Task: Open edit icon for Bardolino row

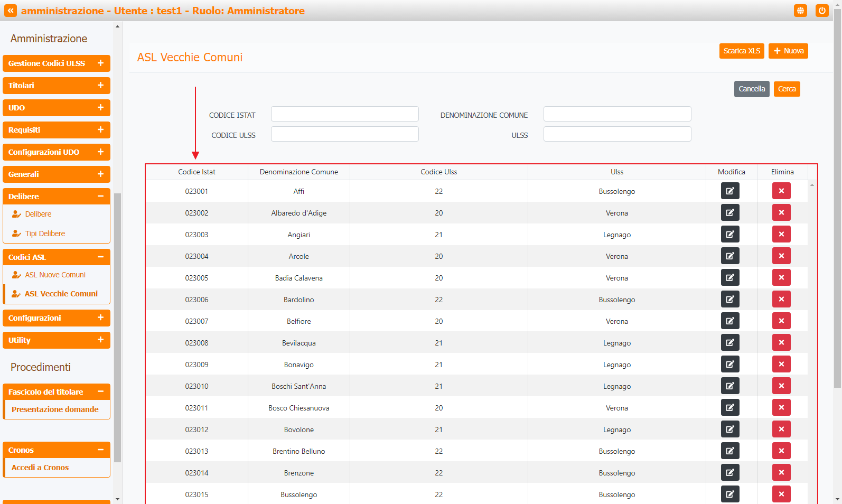Action: point(729,299)
